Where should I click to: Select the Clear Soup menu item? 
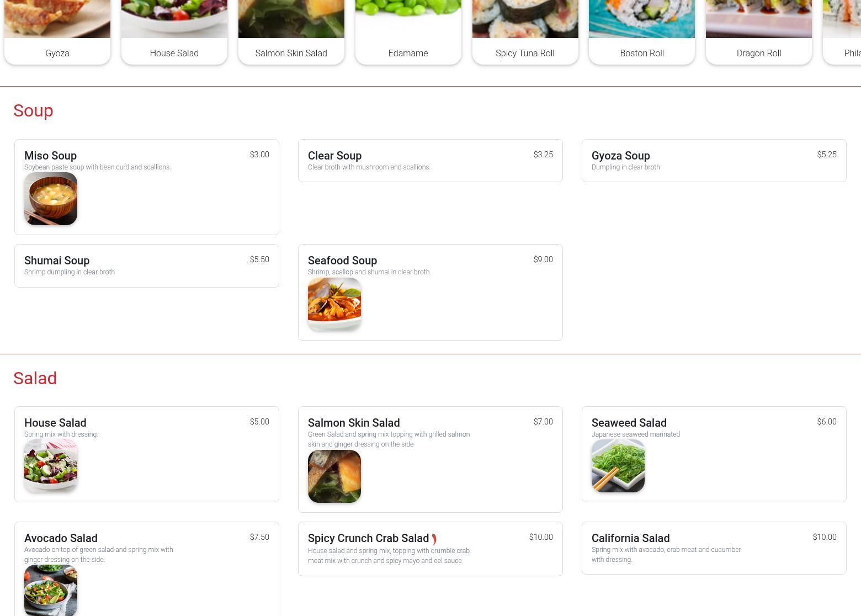click(431, 161)
